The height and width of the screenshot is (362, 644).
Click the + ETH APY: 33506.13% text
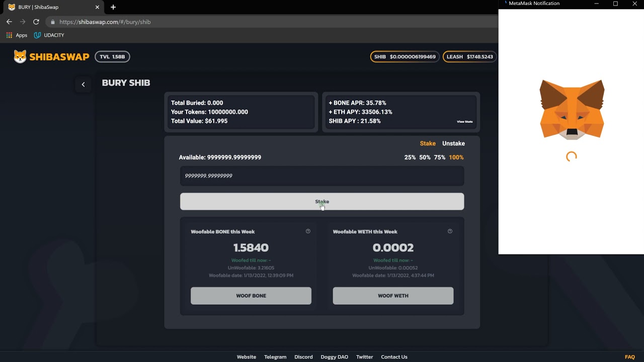360,112
